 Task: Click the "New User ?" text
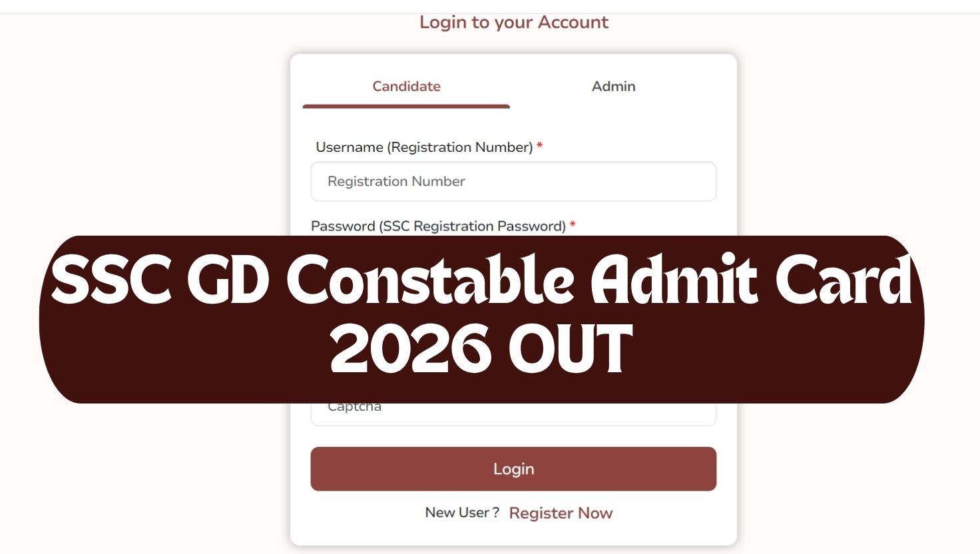click(462, 513)
